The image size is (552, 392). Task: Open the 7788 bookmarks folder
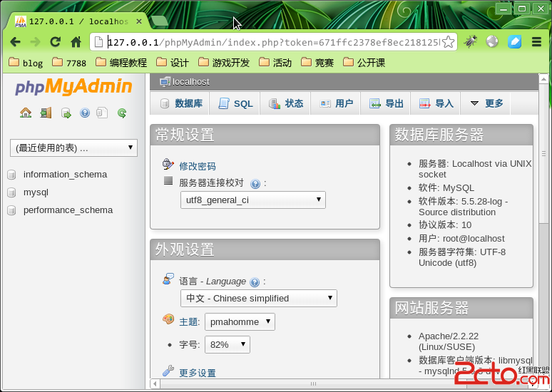69,63
